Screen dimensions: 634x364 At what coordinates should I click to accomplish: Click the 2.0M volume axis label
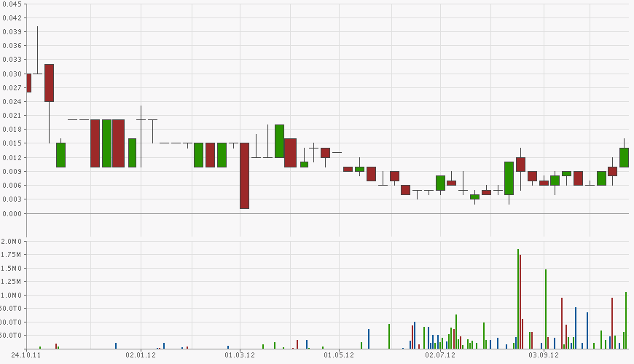pos(12,242)
